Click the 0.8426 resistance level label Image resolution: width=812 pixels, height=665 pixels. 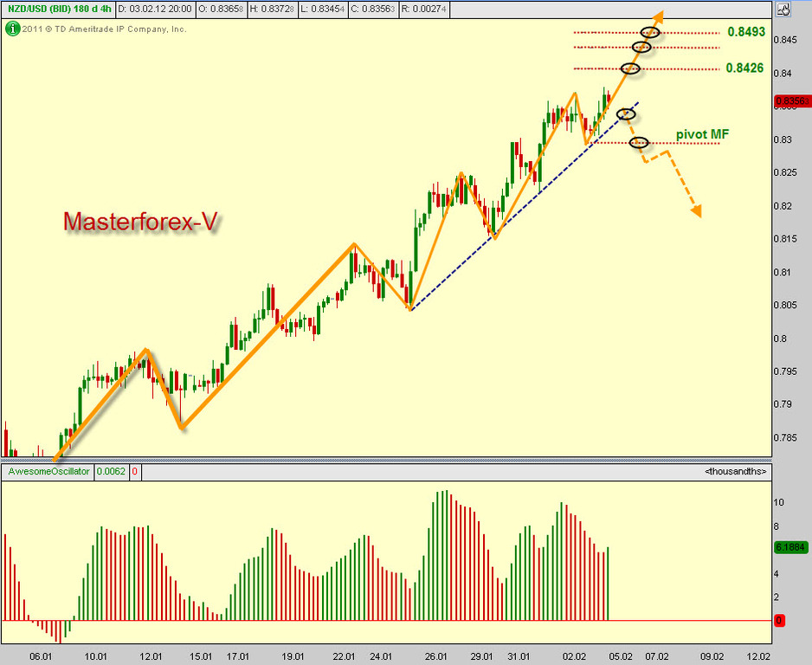[x=745, y=68]
